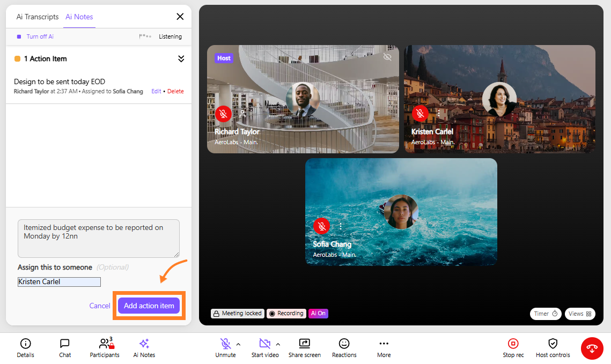Toggle the hidden-eye icon on Richard Taylor's tile
The image size is (611, 364).
pos(387,57)
